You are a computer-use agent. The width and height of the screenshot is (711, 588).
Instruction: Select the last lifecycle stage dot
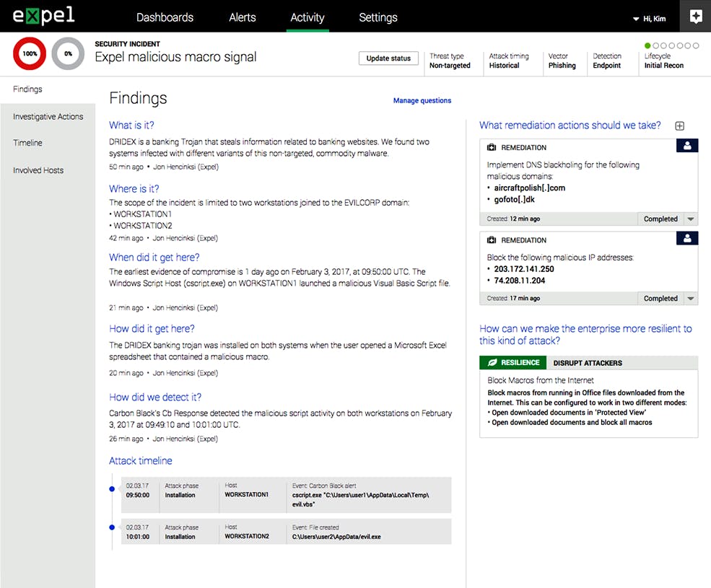coord(696,45)
